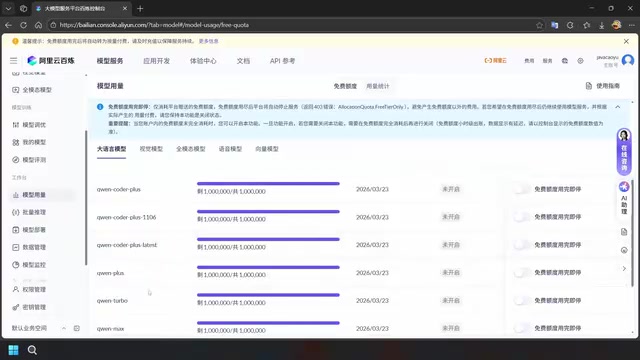Click 服务 in header
The width and height of the screenshot is (640, 360).
coord(547,61)
